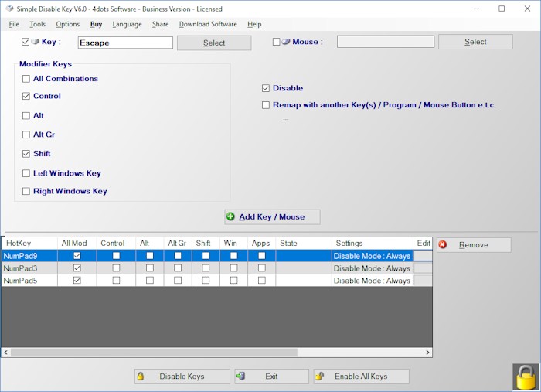Uncheck the Control modifier checkbox

(26, 97)
